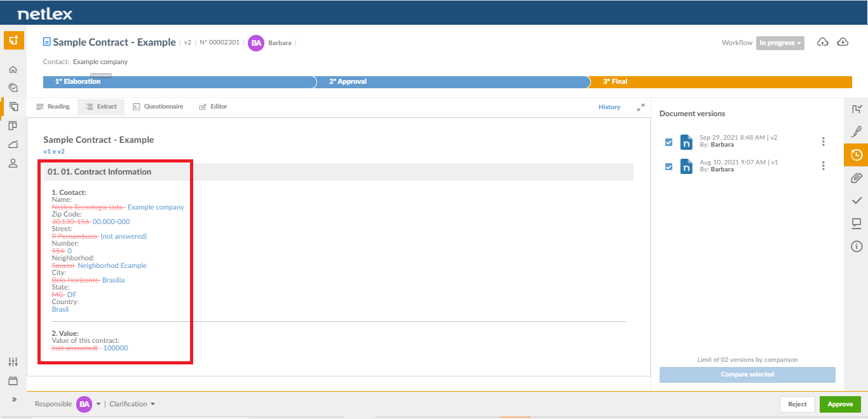Image resolution: width=868 pixels, height=419 pixels.
Task: Click the 00.000-000 zip code value
Action: tap(111, 222)
